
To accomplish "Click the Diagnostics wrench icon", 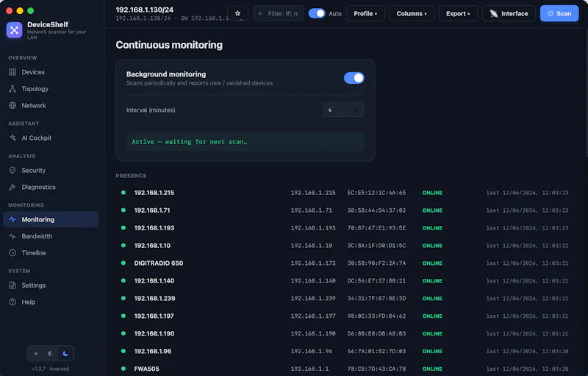I will pos(12,187).
